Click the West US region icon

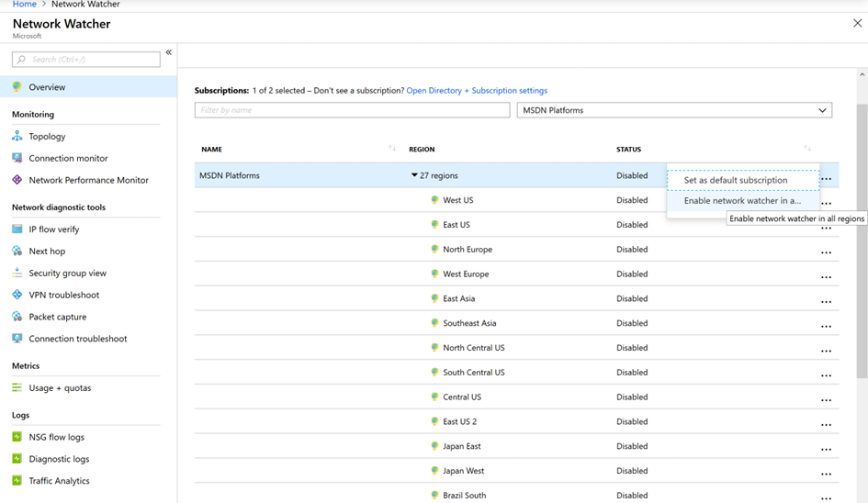pos(434,200)
